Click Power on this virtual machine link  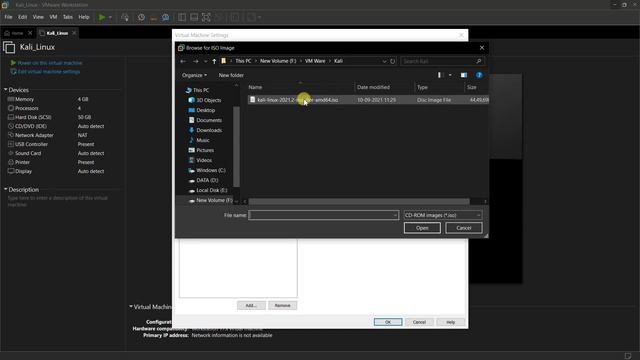click(50, 63)
